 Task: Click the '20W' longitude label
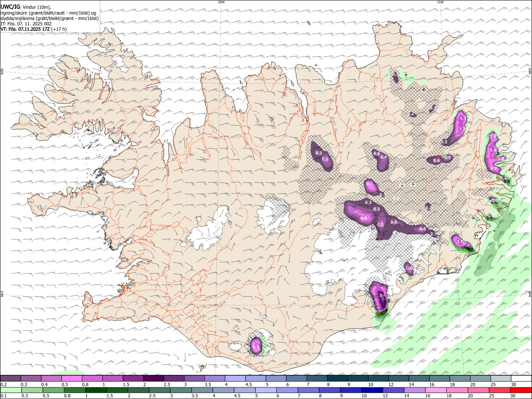point(221,2)
